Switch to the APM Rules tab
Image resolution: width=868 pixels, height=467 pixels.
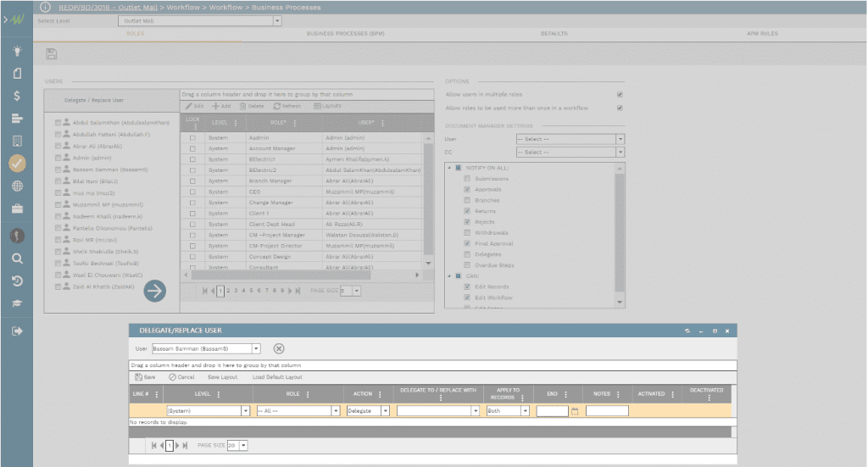tap(762, 34)
